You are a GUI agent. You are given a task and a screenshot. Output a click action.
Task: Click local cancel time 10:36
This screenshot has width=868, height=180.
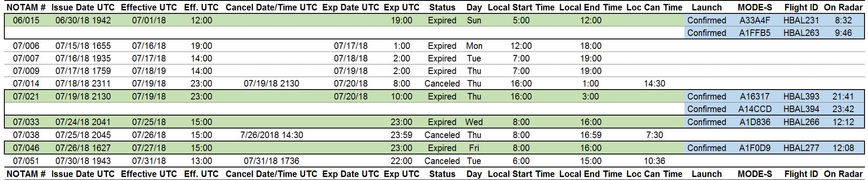[654, 161]
